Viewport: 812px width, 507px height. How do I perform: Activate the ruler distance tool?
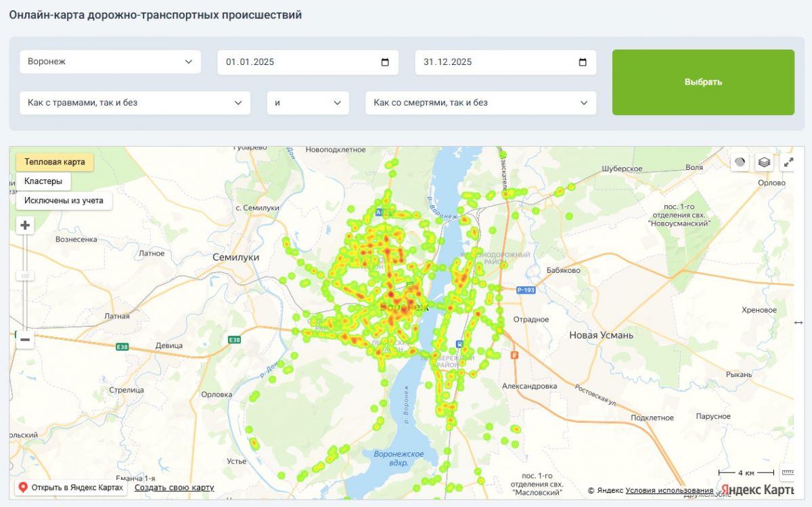pyautogui.click(x=788, y=472)
